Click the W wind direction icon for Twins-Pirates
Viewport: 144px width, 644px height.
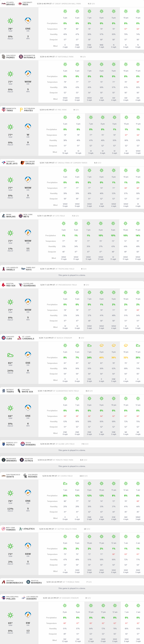tap(28, 127)
